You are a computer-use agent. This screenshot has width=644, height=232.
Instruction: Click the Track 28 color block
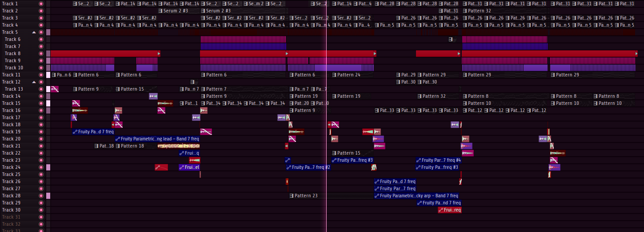click(x=48, y=196)
